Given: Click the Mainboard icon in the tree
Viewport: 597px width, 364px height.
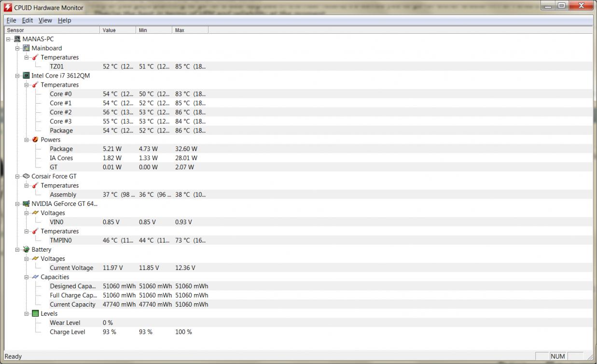Looking at the screenshot, I should pos(26,48).
